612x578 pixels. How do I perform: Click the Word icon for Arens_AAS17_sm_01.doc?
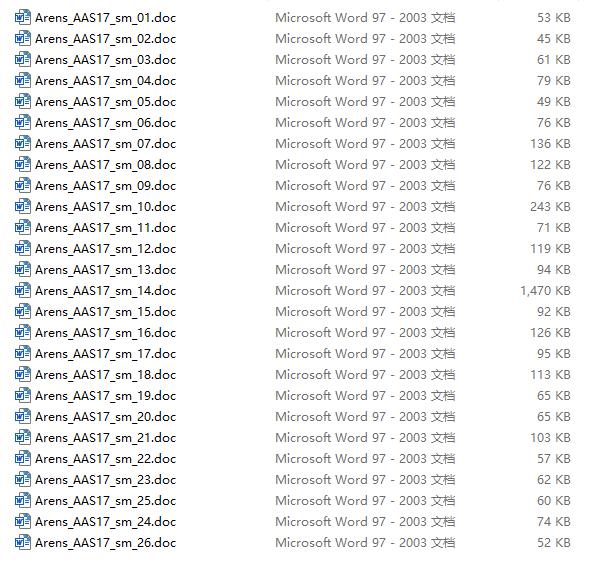23,18
